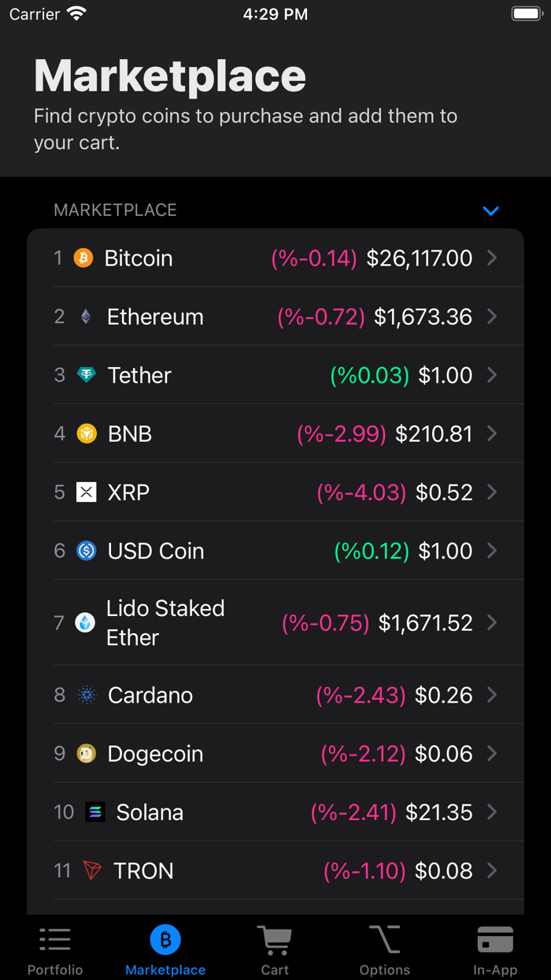
Task: Click the battery indicator in status bar
Action: [x=526, y=13]
